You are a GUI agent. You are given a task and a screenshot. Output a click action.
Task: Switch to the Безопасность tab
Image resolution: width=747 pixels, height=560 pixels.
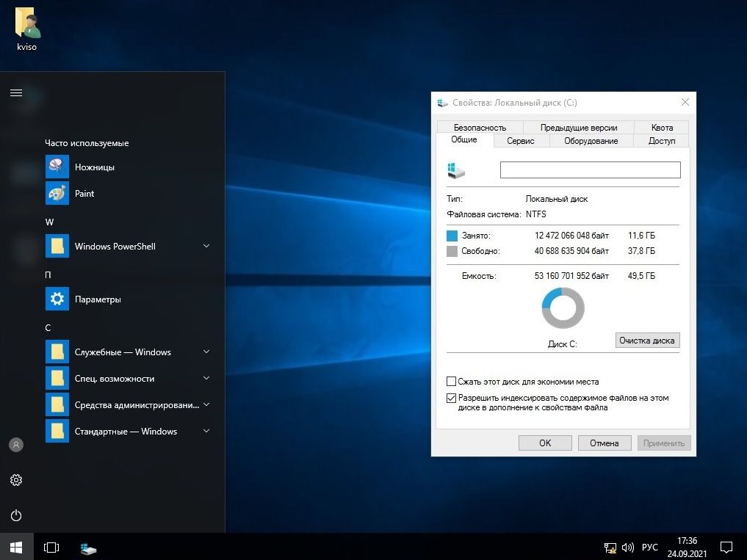(480, 127)
